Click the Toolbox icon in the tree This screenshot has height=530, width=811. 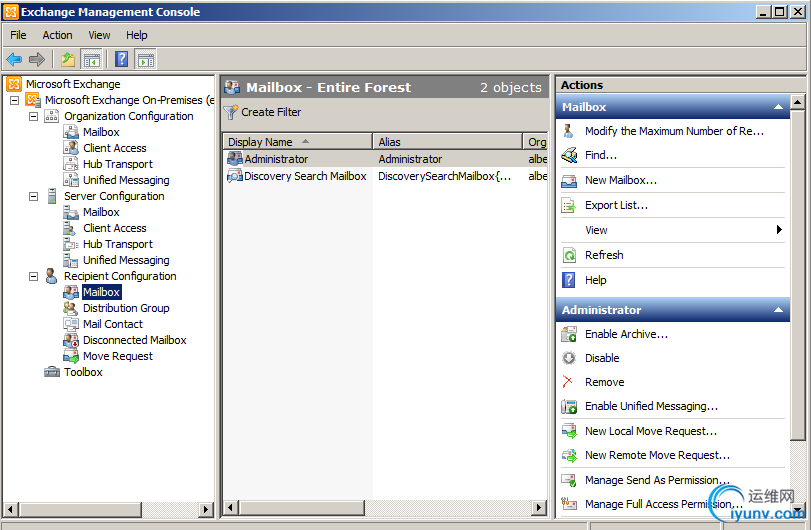coord(52,372)
